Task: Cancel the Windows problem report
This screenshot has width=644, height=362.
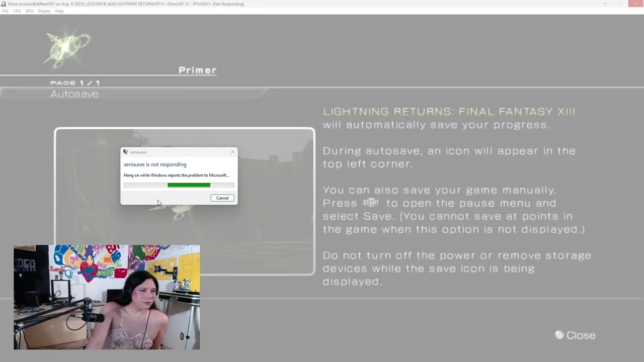Action: (222, 198)
